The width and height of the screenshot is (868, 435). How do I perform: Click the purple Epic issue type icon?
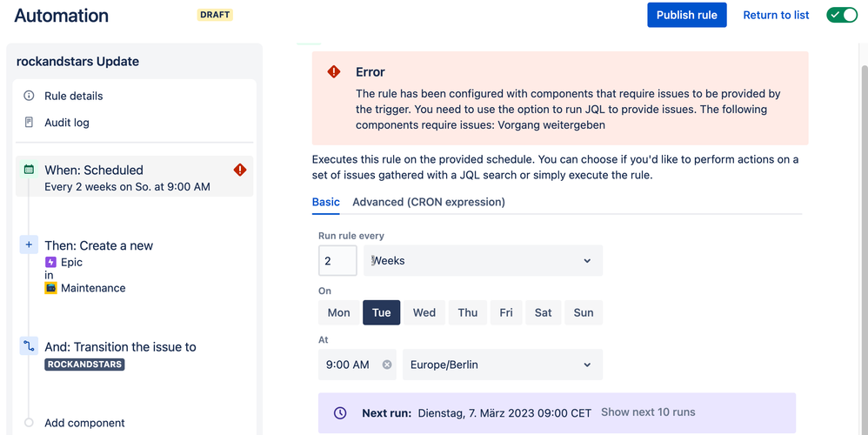click(x=51, y=262)
